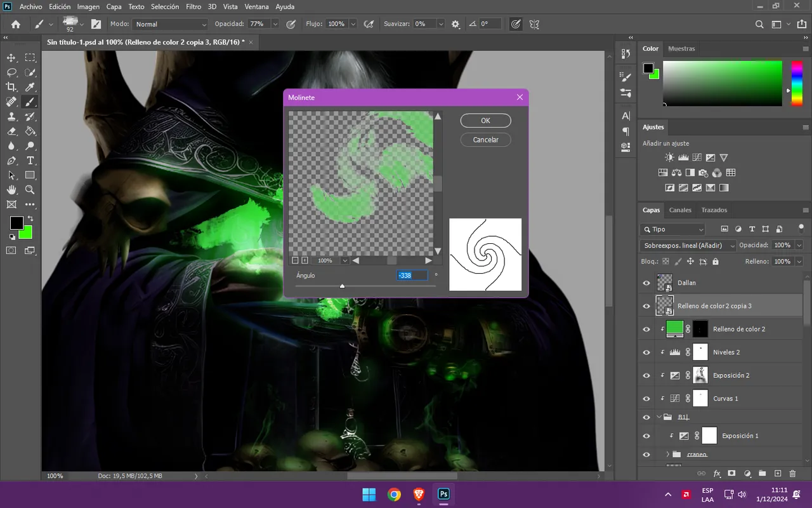
Task: Select the Rectangular Marquee tool
Action: coord(30,58)
